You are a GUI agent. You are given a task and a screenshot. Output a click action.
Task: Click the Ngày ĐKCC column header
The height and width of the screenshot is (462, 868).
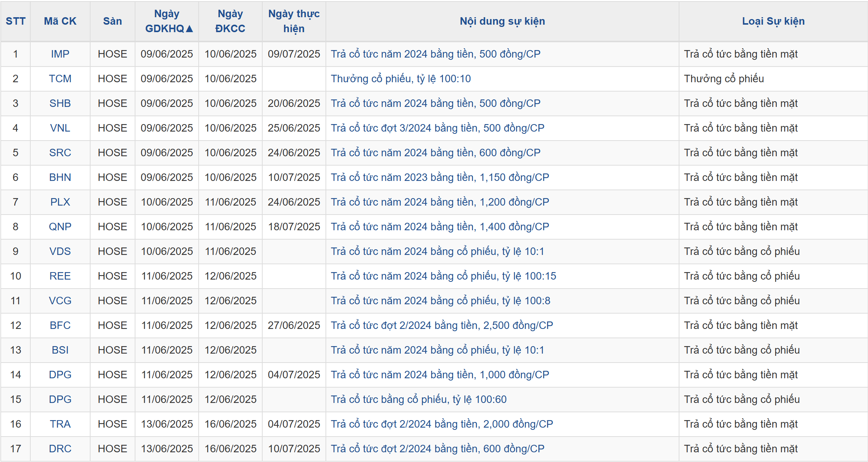coord(230,21)
